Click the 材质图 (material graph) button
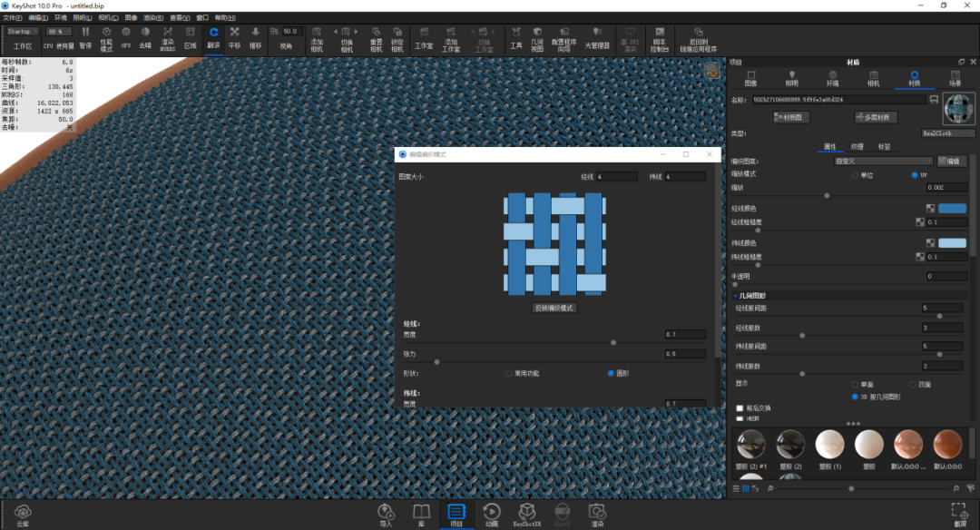This screenshot has height=530, width=980. [x=790, y=117]
